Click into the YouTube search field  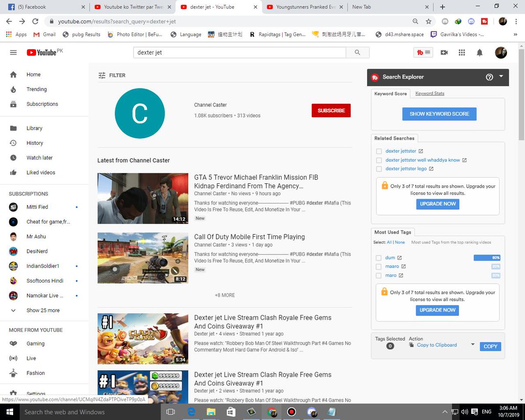click(239, 52)
